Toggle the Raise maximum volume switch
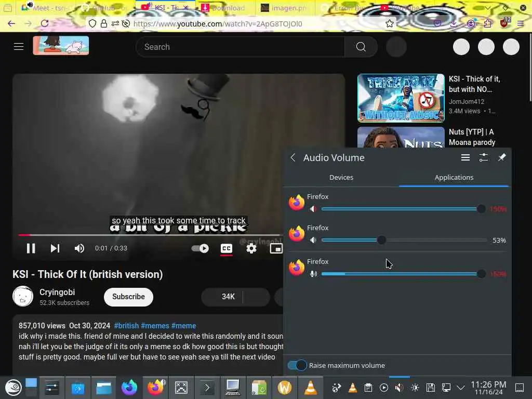This screenshot has height=399, width=532. (x=297, y=365)
